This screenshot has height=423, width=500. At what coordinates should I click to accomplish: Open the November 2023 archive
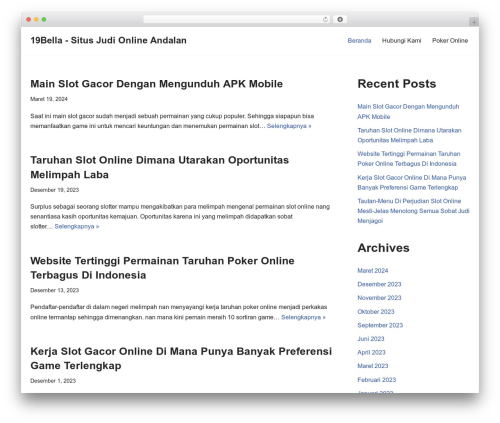point(379,298)
